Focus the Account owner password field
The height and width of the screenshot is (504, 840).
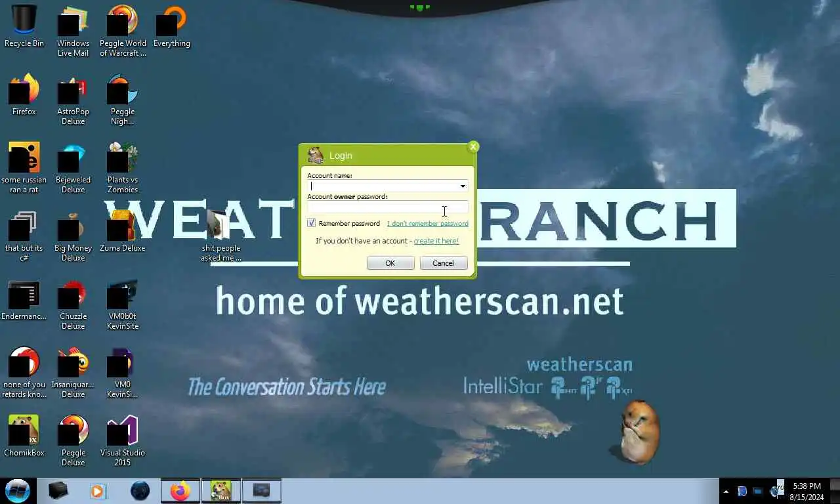point(387,207)
